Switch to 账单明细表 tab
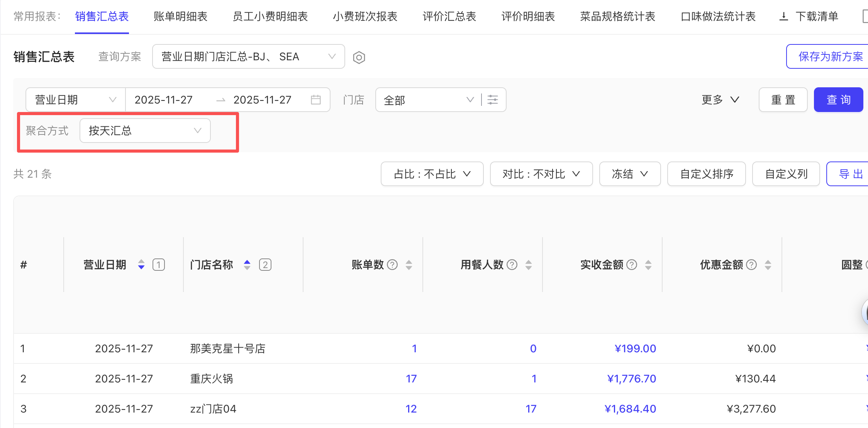 click(x=180, y=16)
